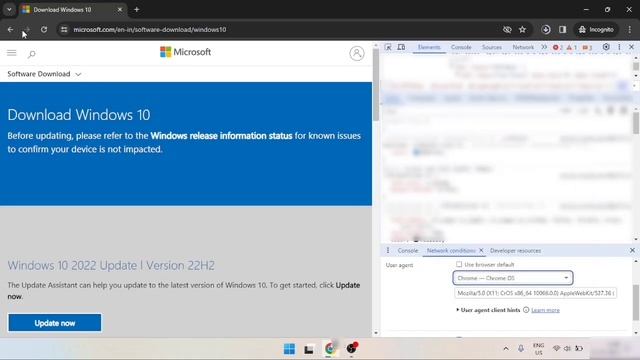
Task: Click the browser forward arrow
Action: pyautogui.click(x=27, y=29)
